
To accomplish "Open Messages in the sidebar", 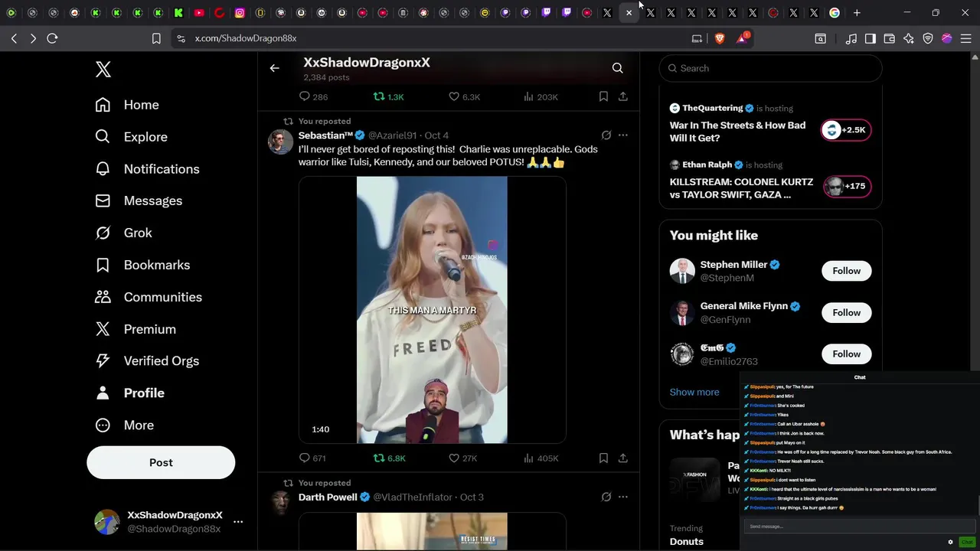I will point(139,201).
